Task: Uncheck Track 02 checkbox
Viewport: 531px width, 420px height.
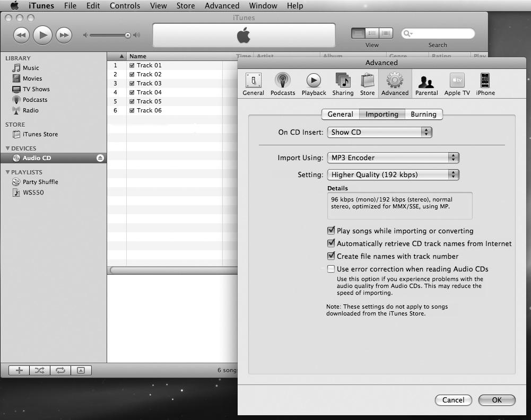Action: coord(132,74)
